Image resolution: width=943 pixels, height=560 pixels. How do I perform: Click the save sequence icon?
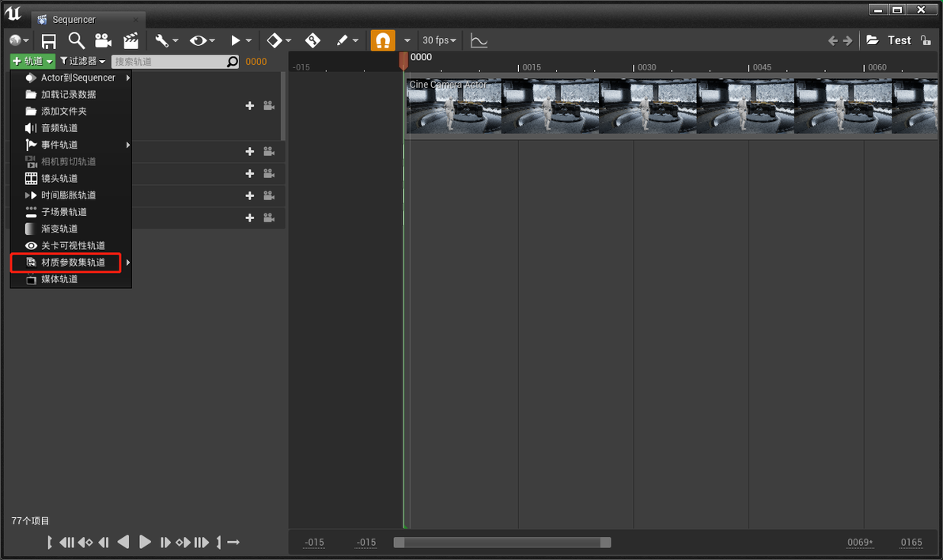click(49, 41)
